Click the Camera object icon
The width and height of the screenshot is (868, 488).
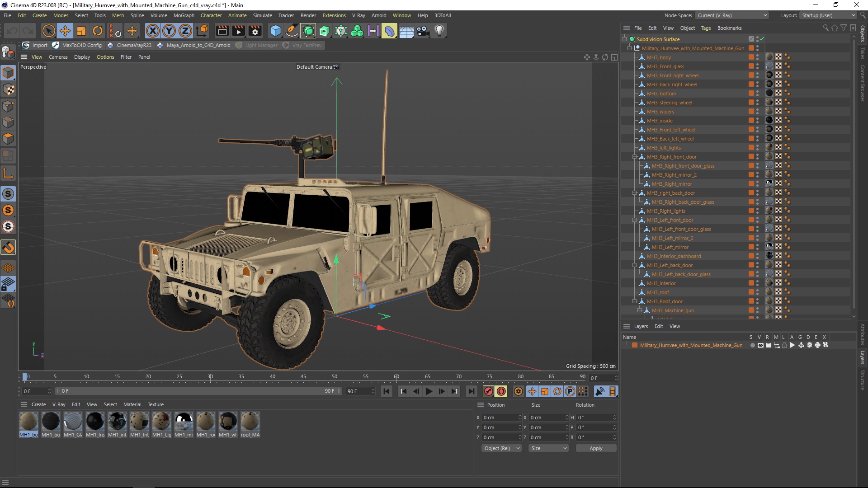(x=423, y=31)
